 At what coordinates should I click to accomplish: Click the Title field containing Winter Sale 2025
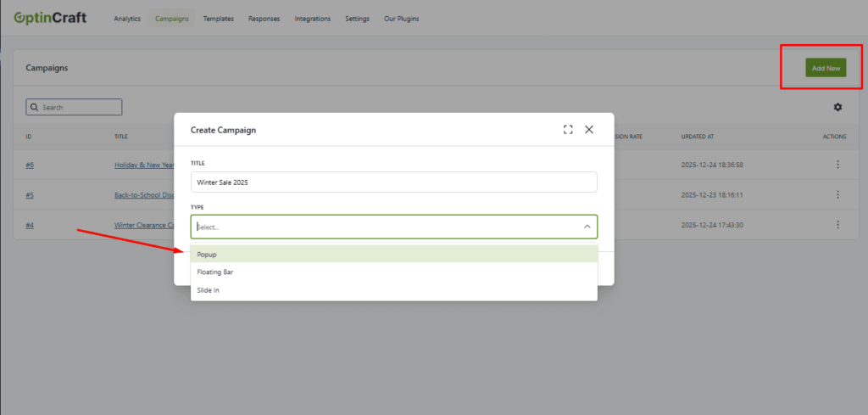[393, 182]
